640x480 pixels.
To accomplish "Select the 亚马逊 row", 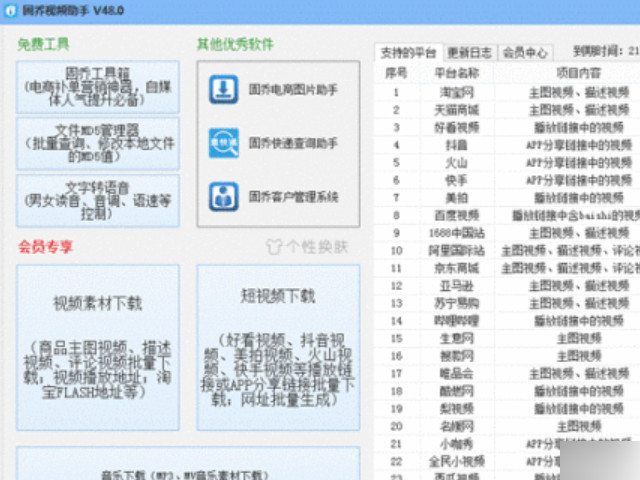I will coord(507,286).
